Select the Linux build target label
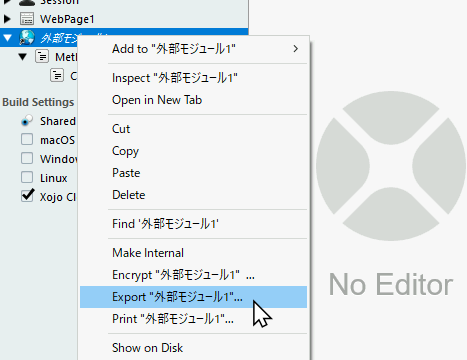Image resolution: width=467 pixels, height=360 pixels. (x=54, y=178)
